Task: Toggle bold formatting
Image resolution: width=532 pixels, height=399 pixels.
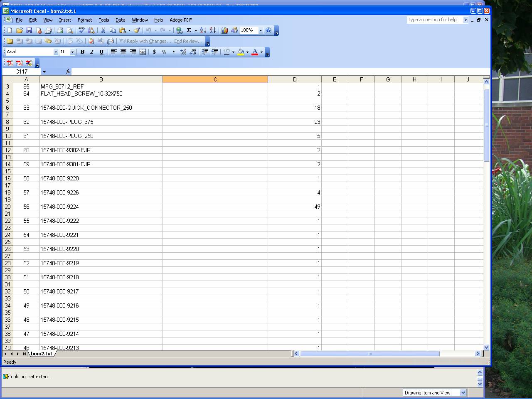Action: pyautogui.click(x=82, y=52)
